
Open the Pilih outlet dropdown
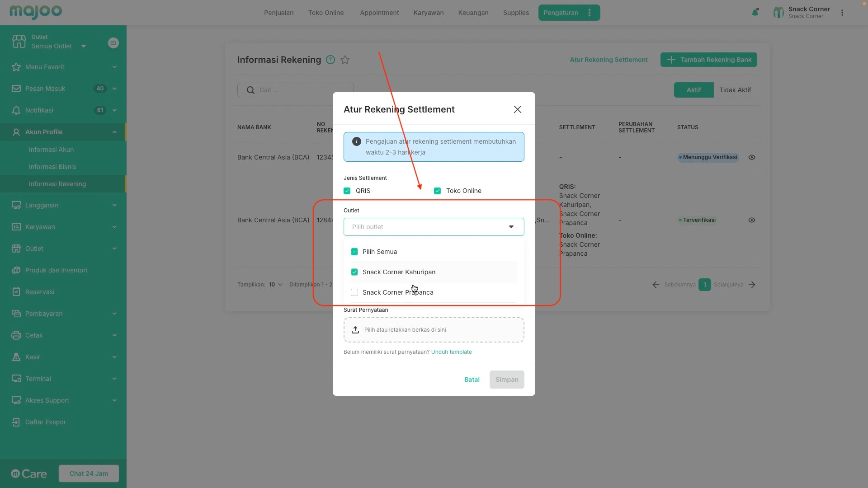pyautogui.click(x=434, y=227)
